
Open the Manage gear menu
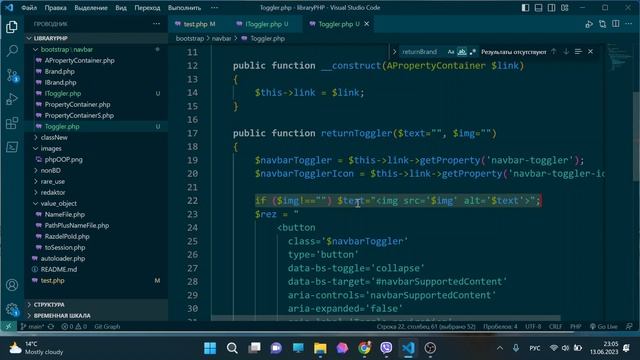pos(12,309)
